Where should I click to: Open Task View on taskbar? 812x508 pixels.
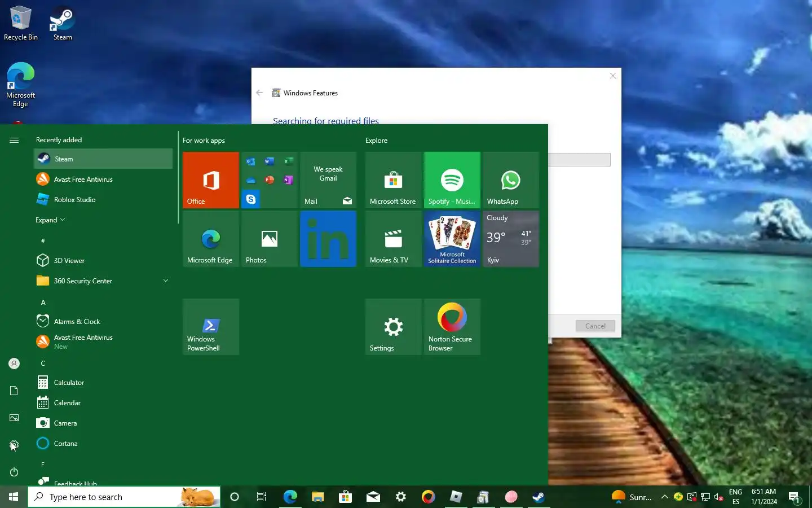[x=262, y=497]
